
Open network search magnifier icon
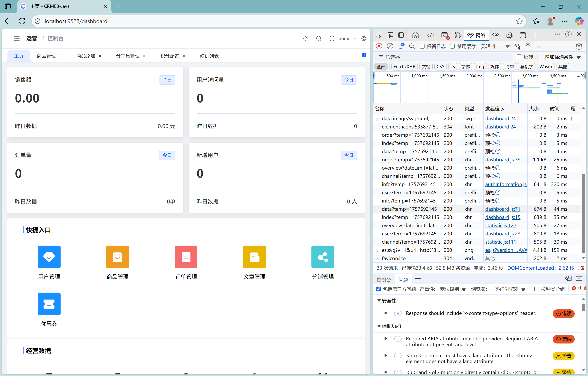tap(412, 46)
